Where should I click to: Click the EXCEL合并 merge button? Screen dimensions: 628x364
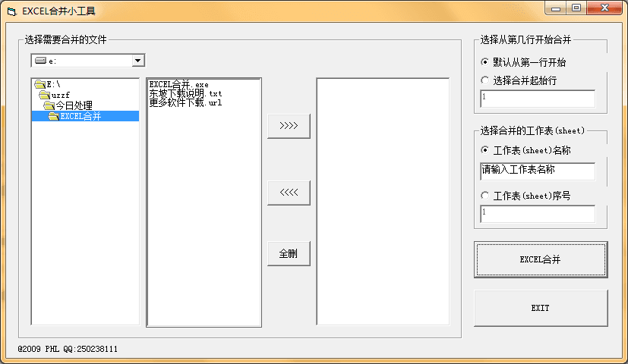(x=541, y=259)
